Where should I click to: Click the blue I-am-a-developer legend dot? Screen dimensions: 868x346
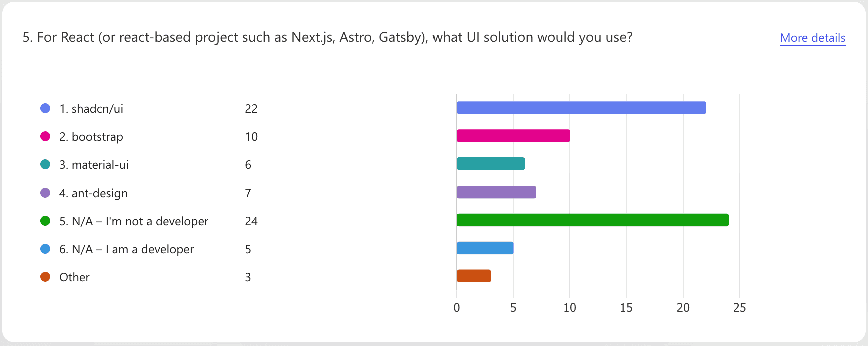click(x=45, y=249)
